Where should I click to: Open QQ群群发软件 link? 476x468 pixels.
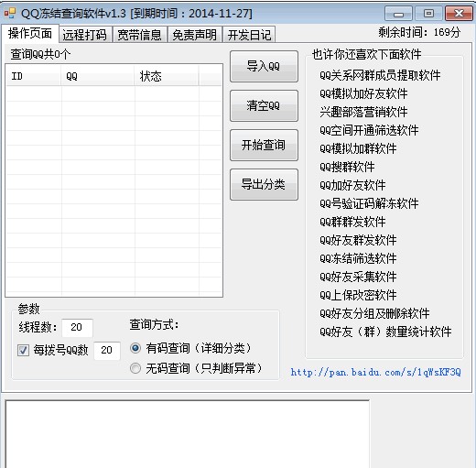(x=352, y=222)
